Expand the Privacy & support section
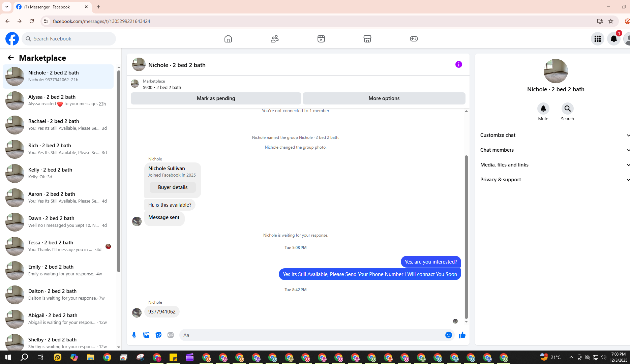630x364 pixels. click(x=554, y=180)
